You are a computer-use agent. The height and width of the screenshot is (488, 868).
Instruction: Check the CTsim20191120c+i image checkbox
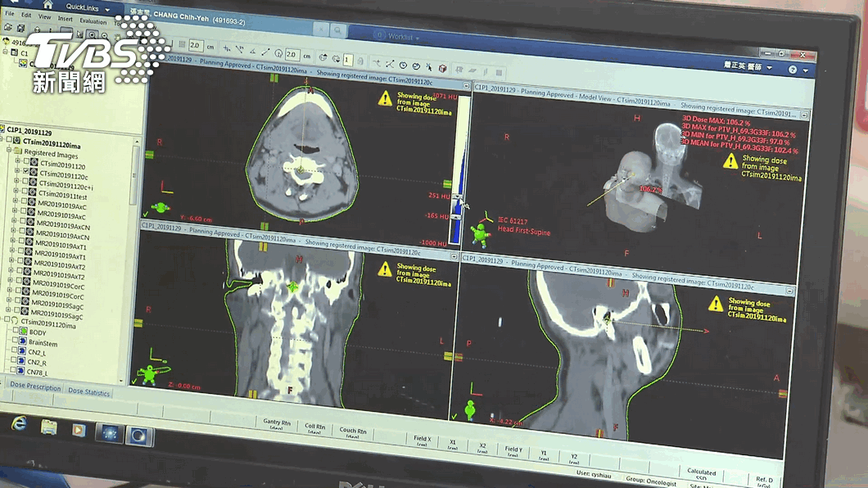click(25, 182)
